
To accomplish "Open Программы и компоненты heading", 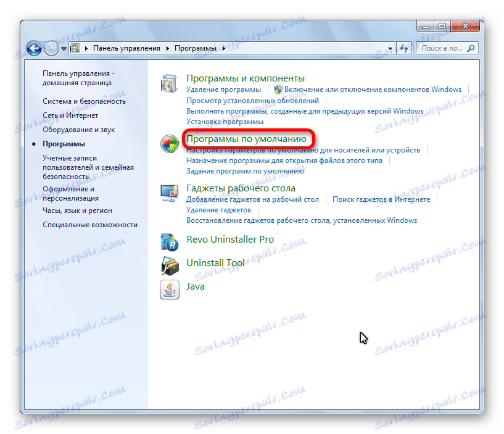I will pos(246,78).
